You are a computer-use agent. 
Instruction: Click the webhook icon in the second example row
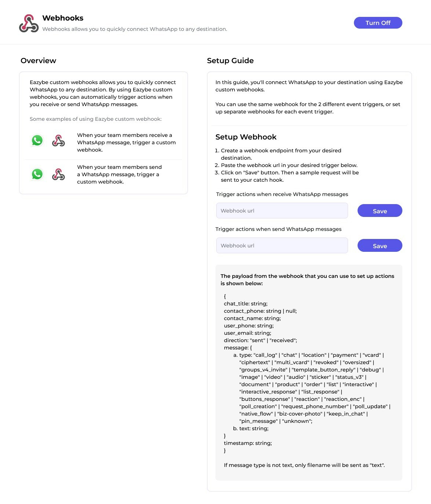(x=58, y=175)
